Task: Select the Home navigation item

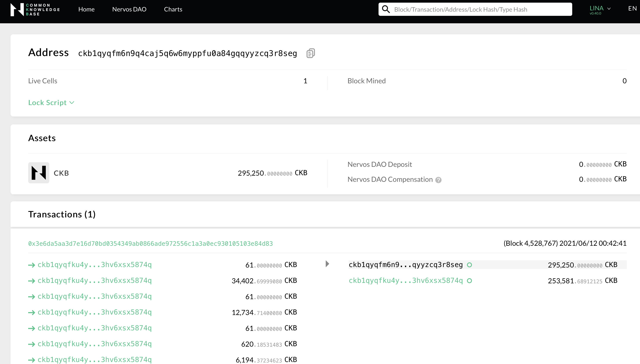Action: [x=86, y=9]
